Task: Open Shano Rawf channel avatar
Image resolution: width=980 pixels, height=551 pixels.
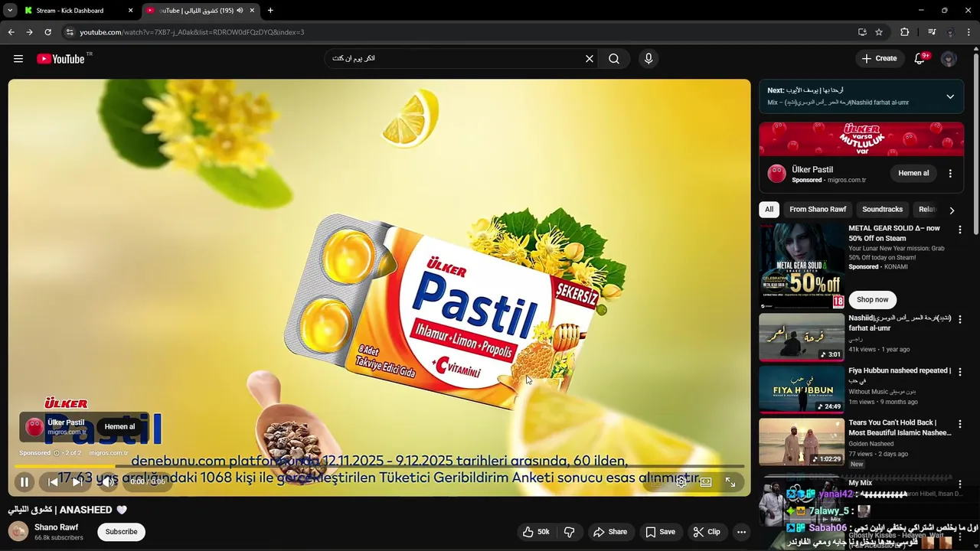Action: coord(18,531)
